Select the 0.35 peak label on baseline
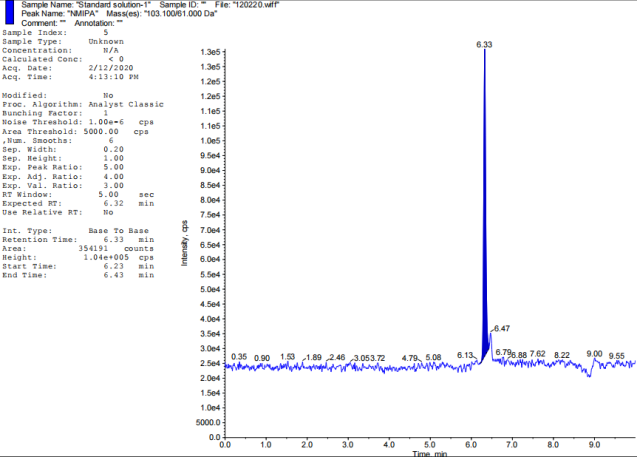 (x=239, y=356)
